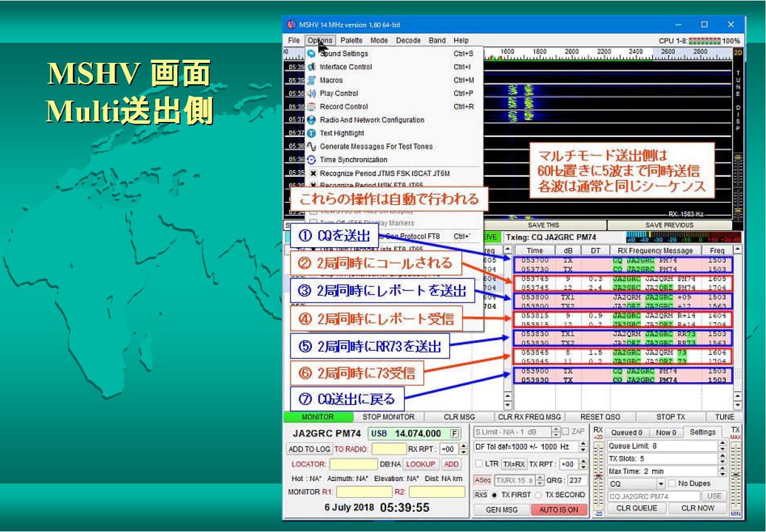Click the TO RADIO input field
This screenshot has height=532, width=766.
pyautogui.click(x=389, y=449)
